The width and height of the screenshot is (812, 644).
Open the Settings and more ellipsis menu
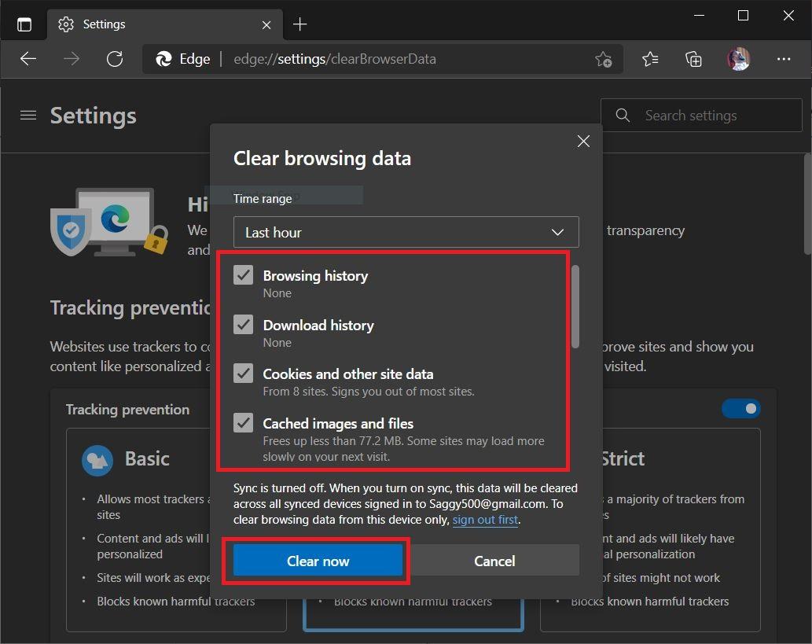pyautogui.click(x=783, y=59)
